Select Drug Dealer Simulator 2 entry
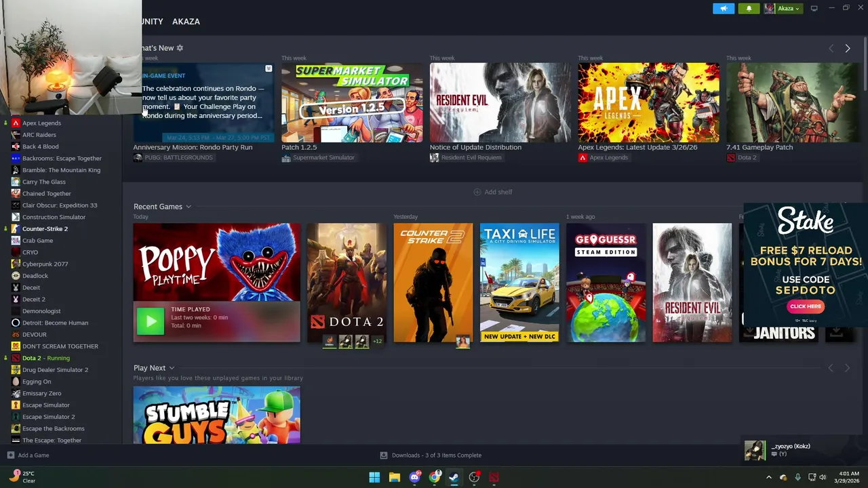 55,370
